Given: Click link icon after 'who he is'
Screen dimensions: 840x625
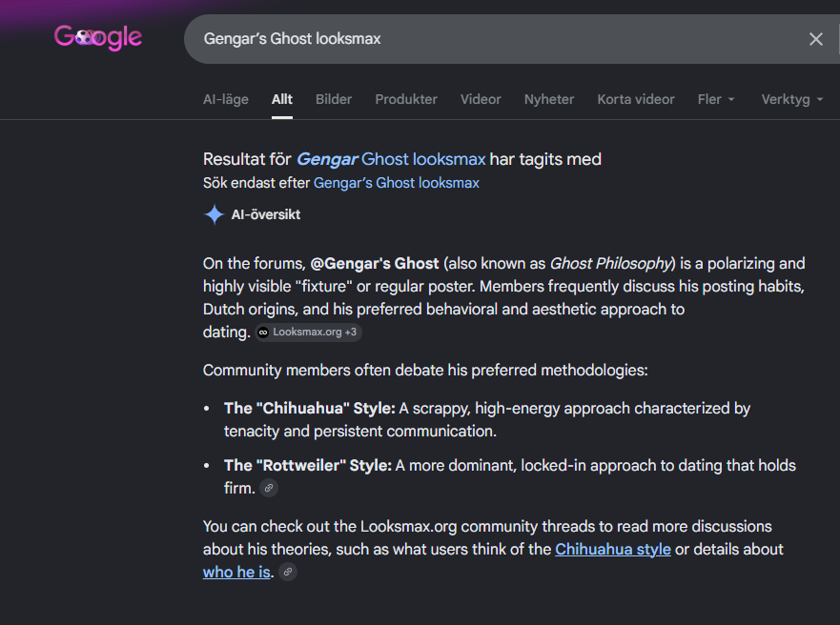Looking at the screenshot, I should point(288,572).
